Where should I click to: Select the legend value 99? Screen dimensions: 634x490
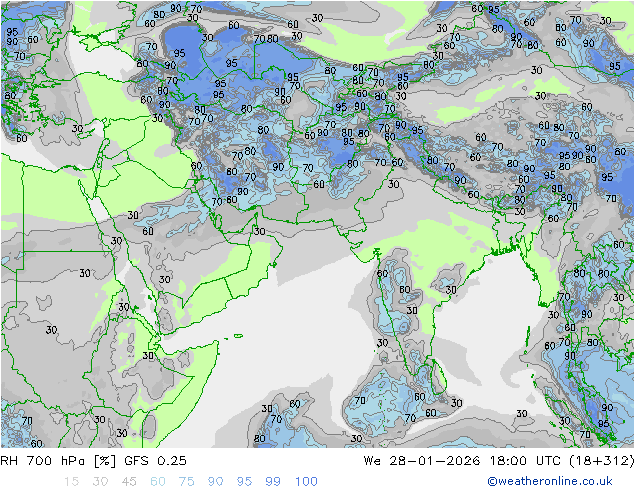tap(273, 481)
